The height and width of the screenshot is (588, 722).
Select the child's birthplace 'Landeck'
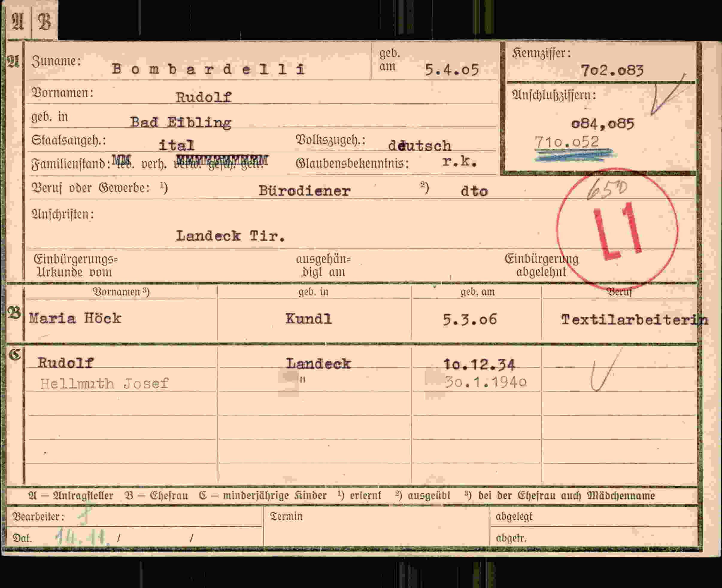(318, 364)
